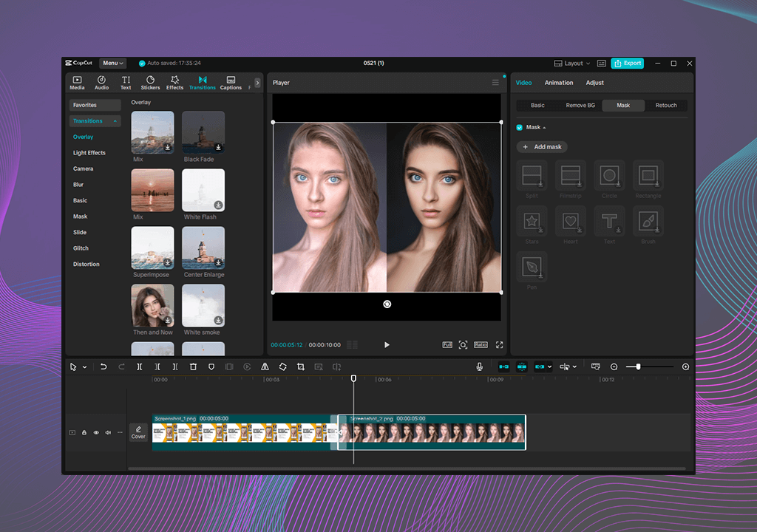Click the rotate handle below the preview
757x532 pixels.
tap(387, 304)
